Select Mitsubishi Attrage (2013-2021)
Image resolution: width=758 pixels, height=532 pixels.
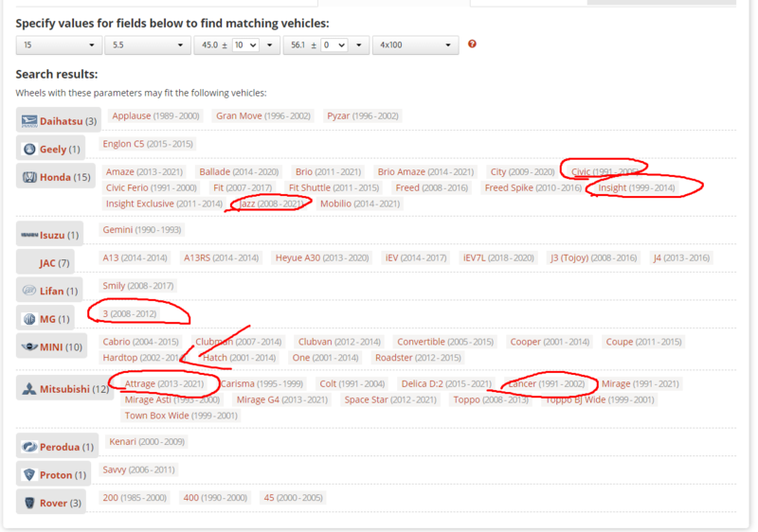(164, 383)
